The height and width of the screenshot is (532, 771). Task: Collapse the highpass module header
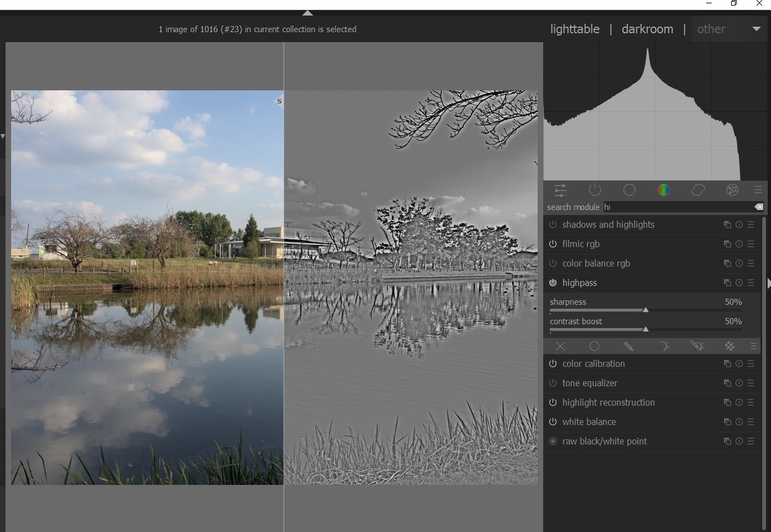coord(580,283)
